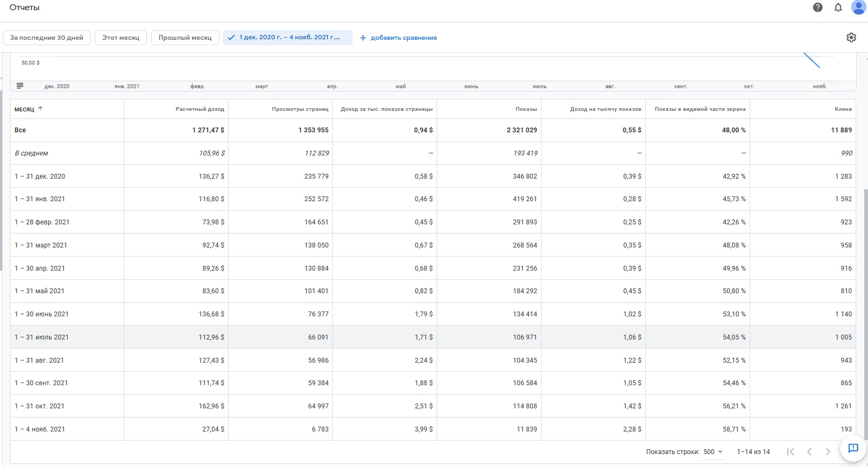Go to the first page of results
This screenshot has width=868, height=467.
pos(791,452)
